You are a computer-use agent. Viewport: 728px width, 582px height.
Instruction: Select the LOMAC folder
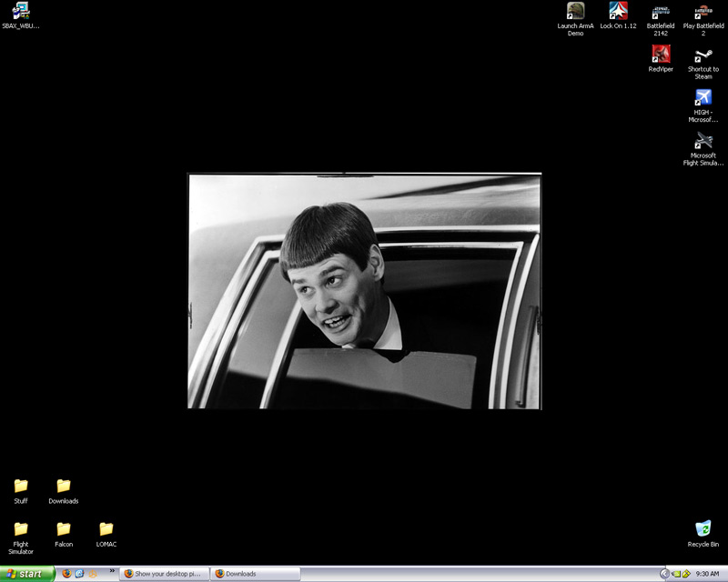[x=106, y=534]
